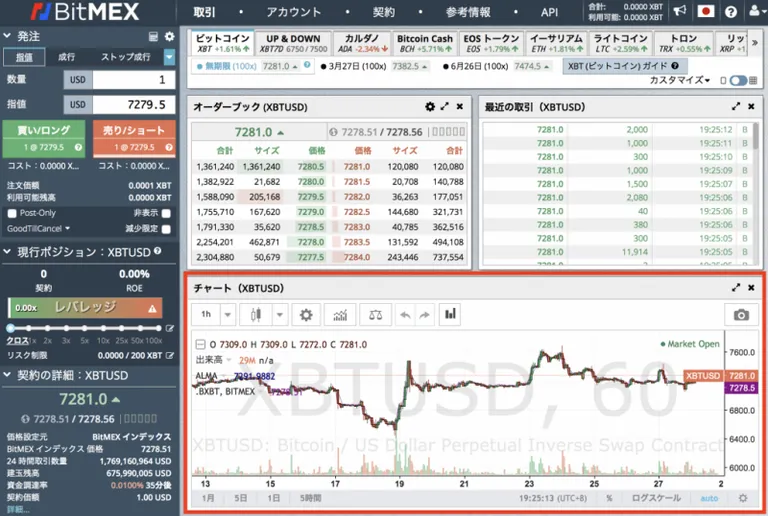Open help icon on buy/long button
768x516 pixels.
(x=78, y=147)
